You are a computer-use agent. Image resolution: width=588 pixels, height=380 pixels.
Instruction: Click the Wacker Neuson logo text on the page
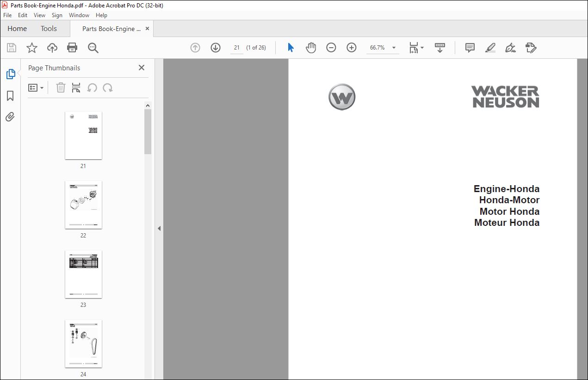(505, 97)
